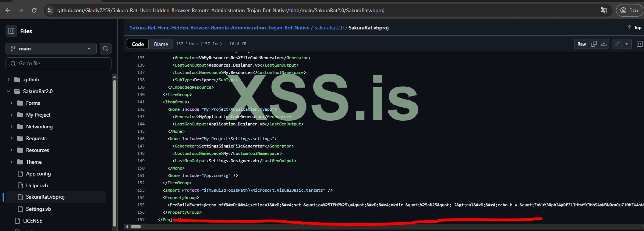The height and width of the screenshot is (231, 644).
Task: Switch to the Blame tab
Action: pos(161,44)
